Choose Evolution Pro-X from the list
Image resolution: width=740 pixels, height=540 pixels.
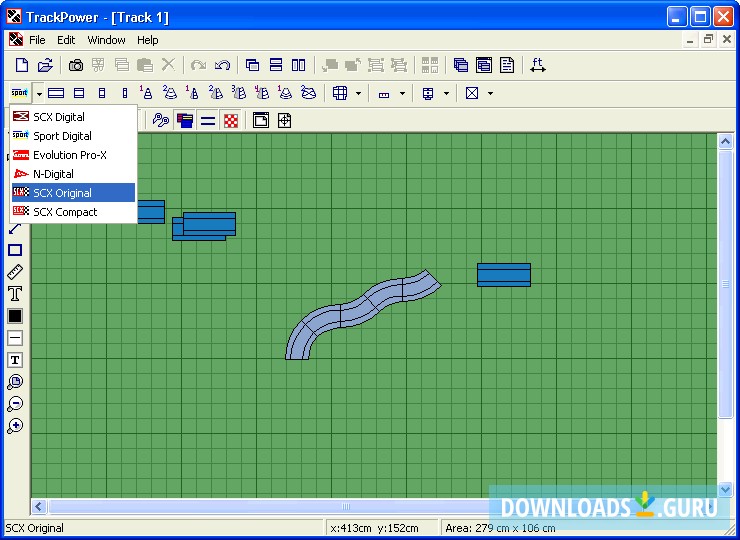point(74,155)
